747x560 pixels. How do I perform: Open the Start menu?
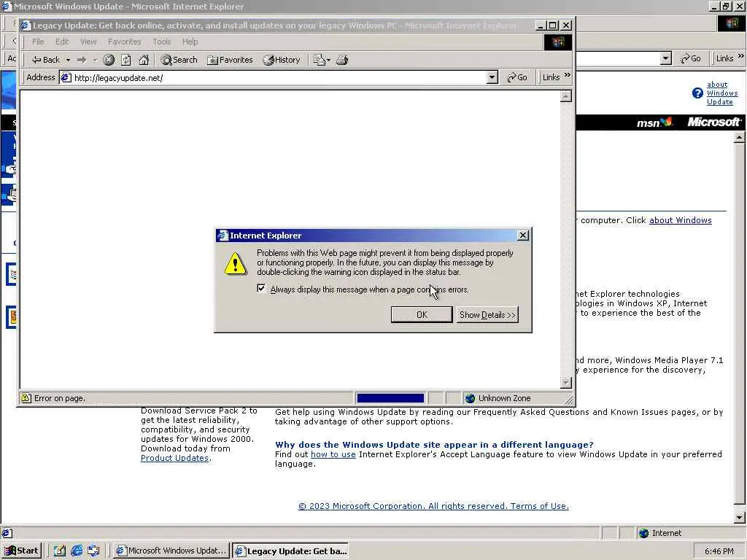point(22,551)
